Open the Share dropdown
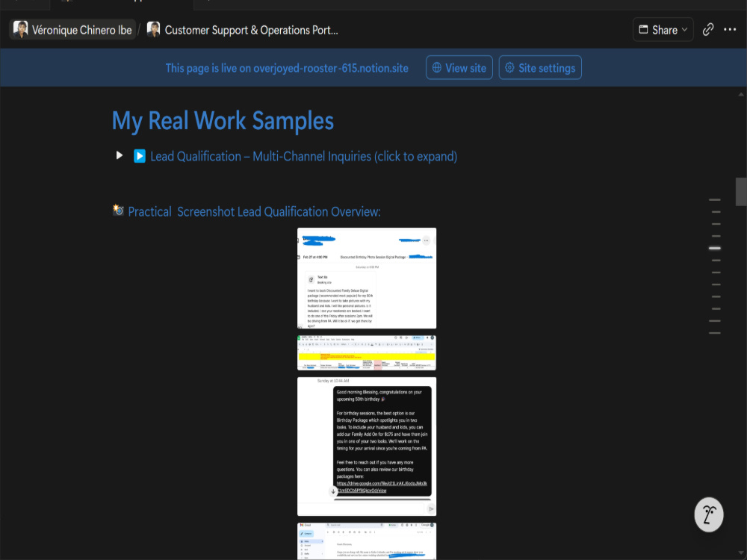The height and width of the screenshot is (560, 747). click(x=663, y=30)
